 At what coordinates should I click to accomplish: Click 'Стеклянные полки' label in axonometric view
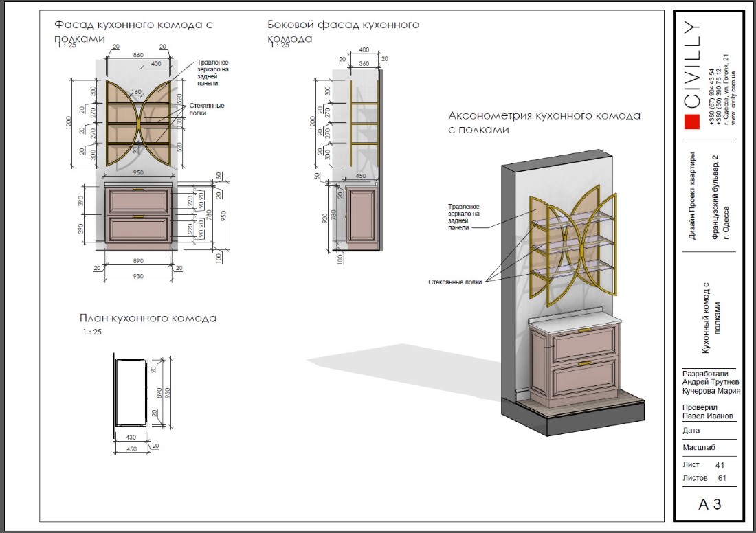pos(454,282)
